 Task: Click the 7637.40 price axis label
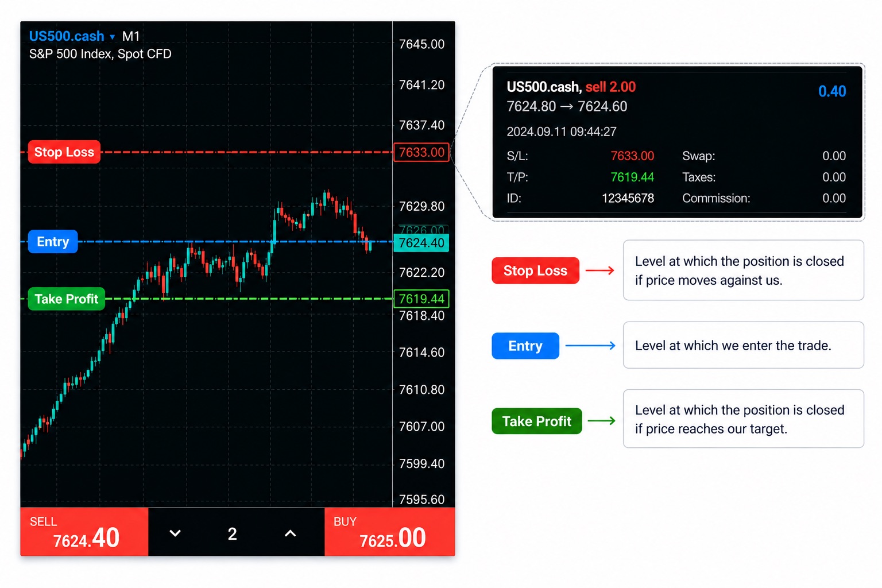click(x=421, y=125)
